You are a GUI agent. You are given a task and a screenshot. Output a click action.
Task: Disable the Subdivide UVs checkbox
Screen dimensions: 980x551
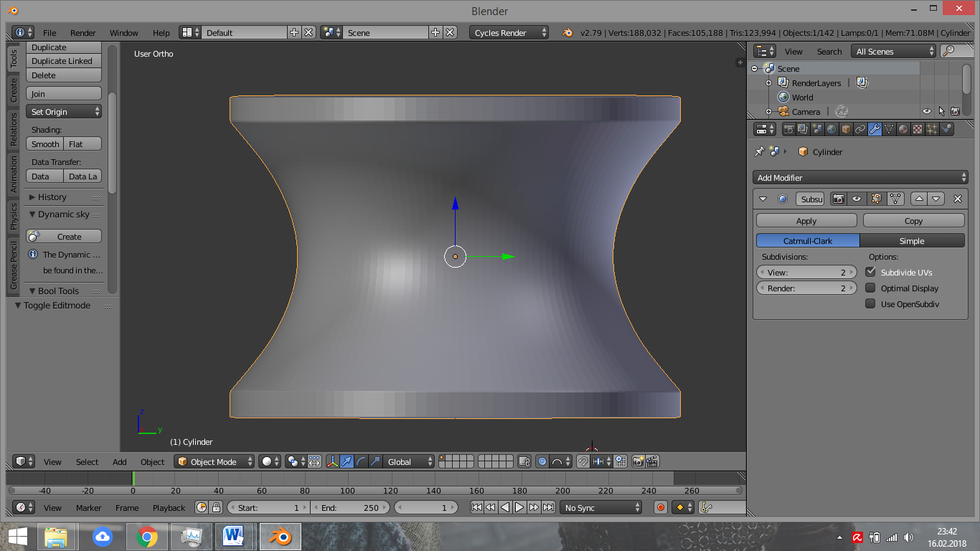point(870,272)
